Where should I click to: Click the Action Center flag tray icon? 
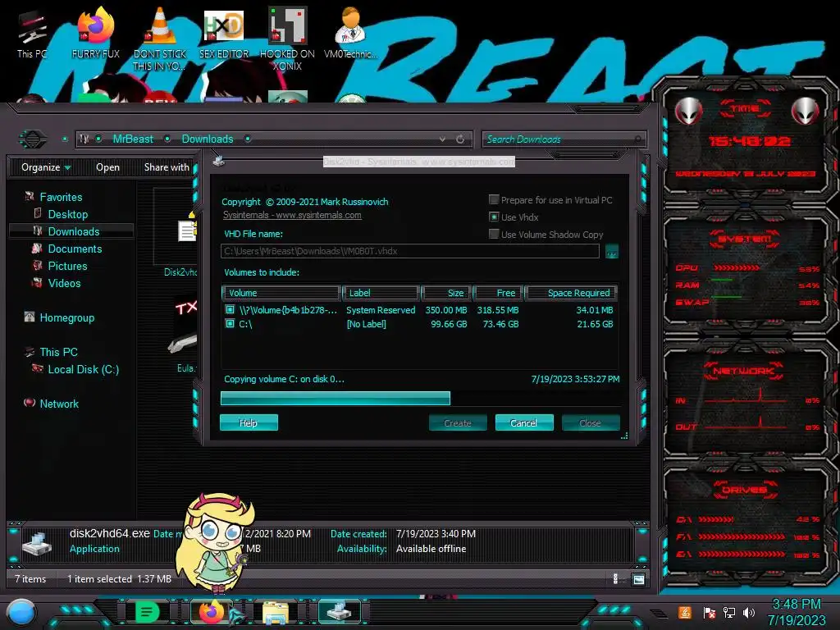[x=709, y=612]
